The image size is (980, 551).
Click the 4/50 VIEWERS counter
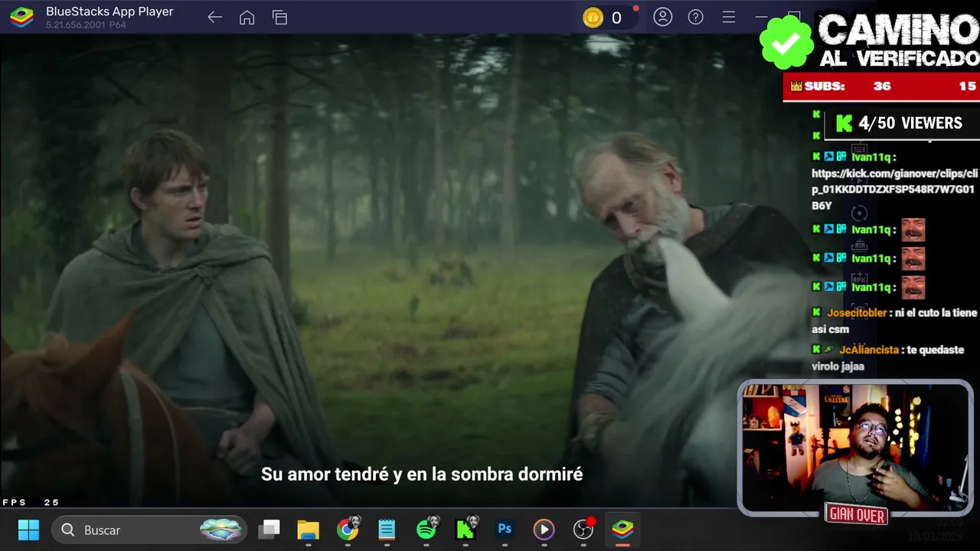(x=900, y=123)
